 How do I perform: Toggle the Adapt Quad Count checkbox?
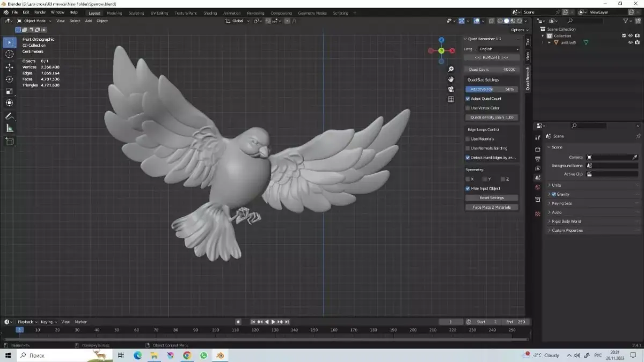pos(468,99)
